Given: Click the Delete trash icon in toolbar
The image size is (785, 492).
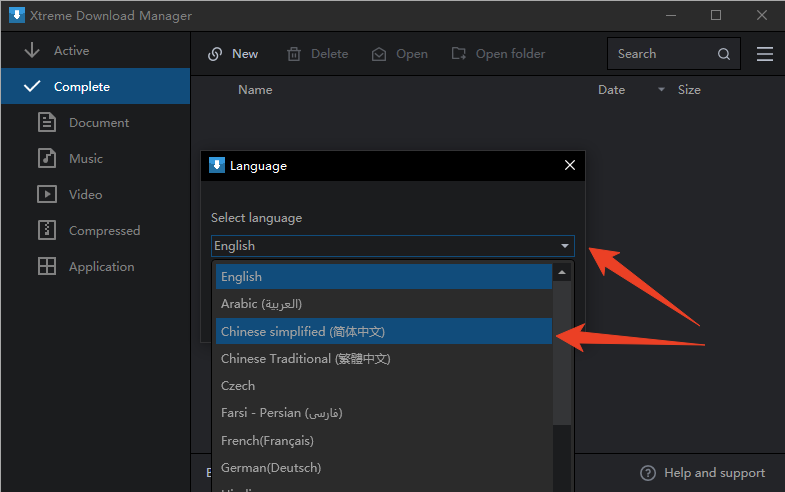Looking at the screenshot, I should click(x=294, y=54).
